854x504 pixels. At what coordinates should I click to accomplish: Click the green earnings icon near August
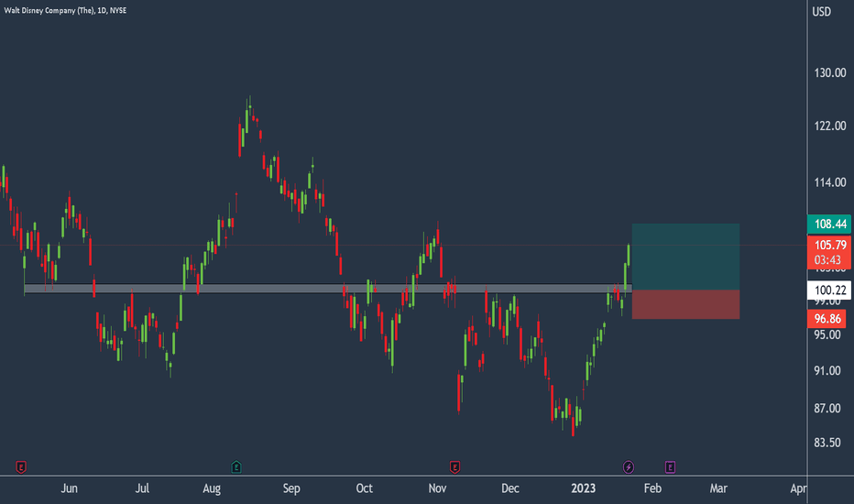[236, 467]
